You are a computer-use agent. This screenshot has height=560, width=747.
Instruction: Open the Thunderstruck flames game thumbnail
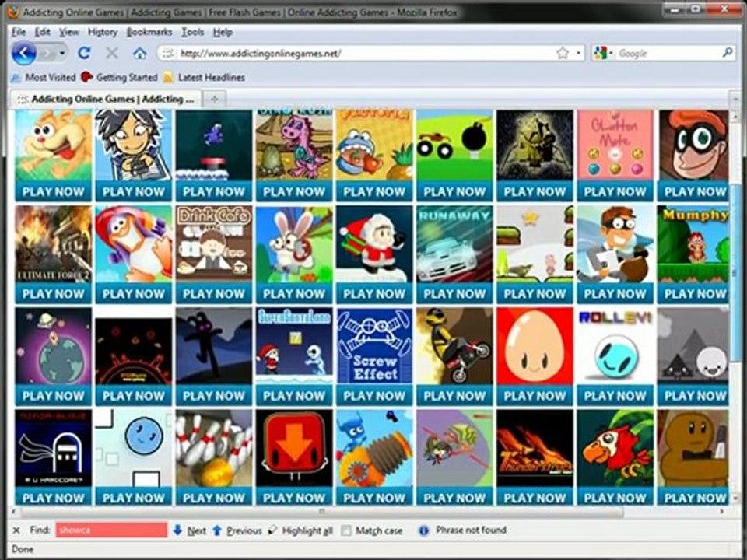coord(535,448)
